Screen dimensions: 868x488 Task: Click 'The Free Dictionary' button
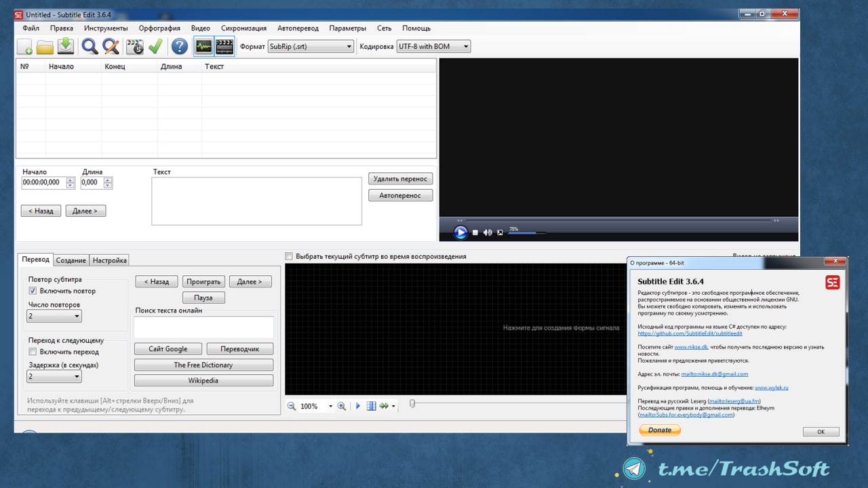[x=203, y=365]
